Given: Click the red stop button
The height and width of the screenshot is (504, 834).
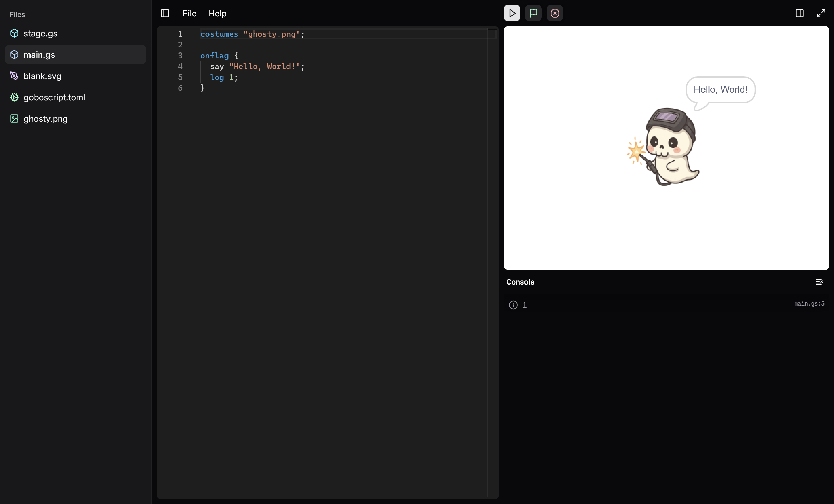Looking at the screenshot, I should coord(555,13).
